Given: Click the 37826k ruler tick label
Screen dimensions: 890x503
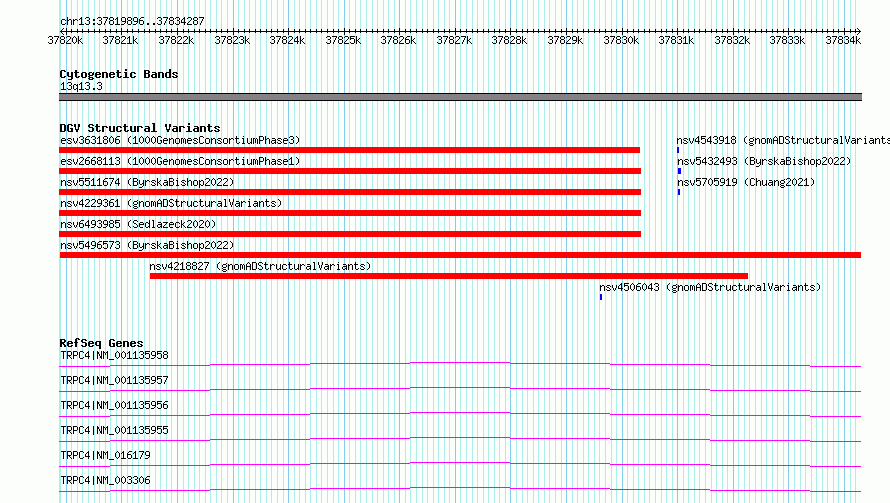Looking at the screenshot, I should point(398,40).
